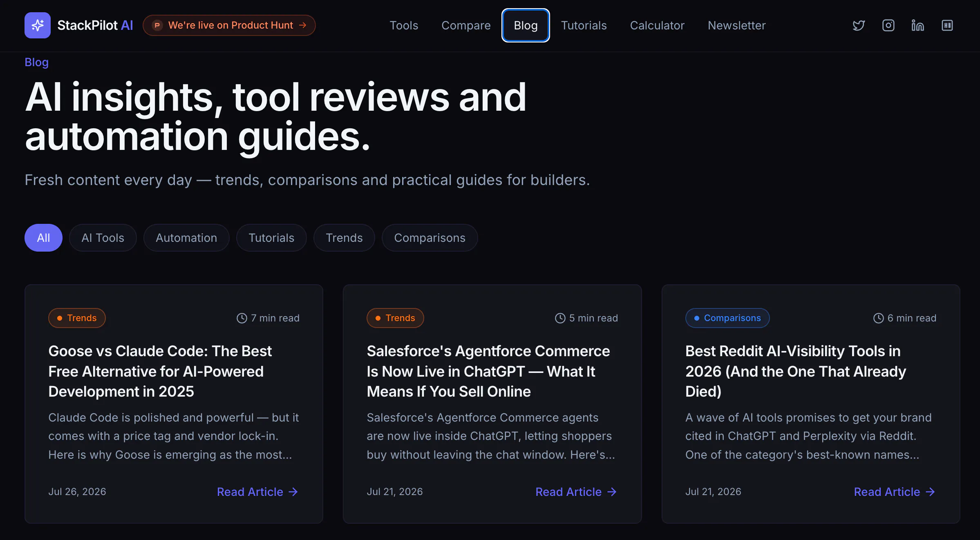Click Jul 26, 2026 date text
This screenshot has height=540, width=980.
(77, 492)
